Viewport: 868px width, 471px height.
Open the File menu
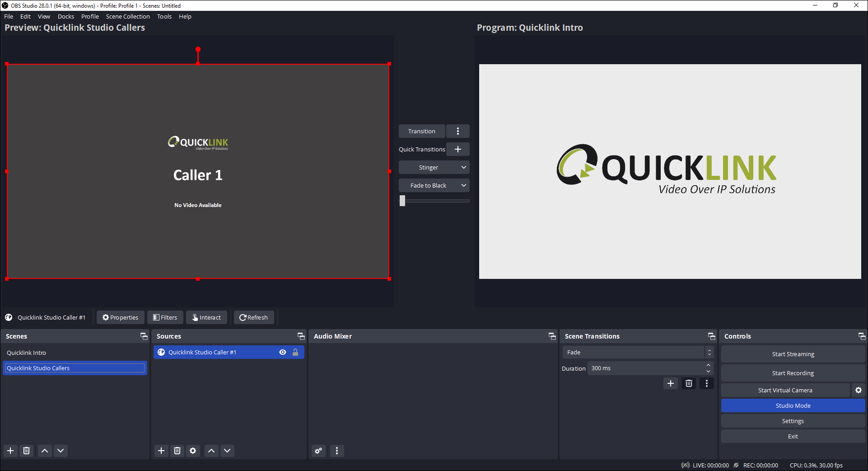pyautogui.click(x=9, y=16)
